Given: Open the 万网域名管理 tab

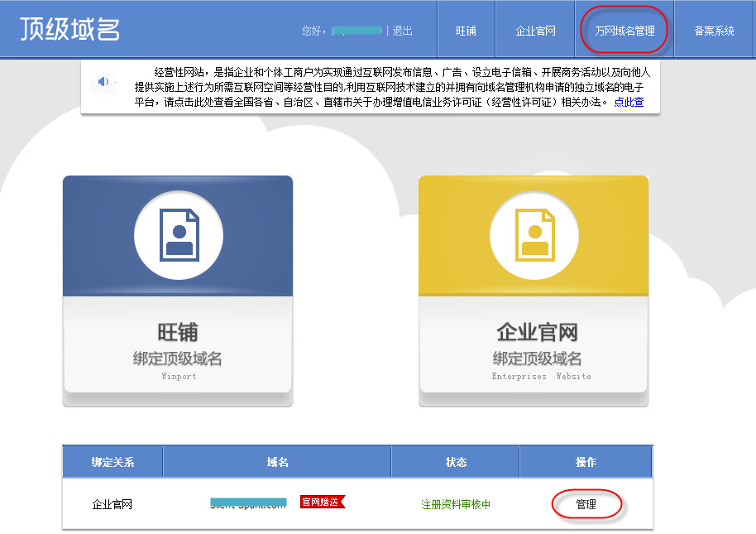Looking at the screenshot, I should pyautogui.click(x=624, y=31).
